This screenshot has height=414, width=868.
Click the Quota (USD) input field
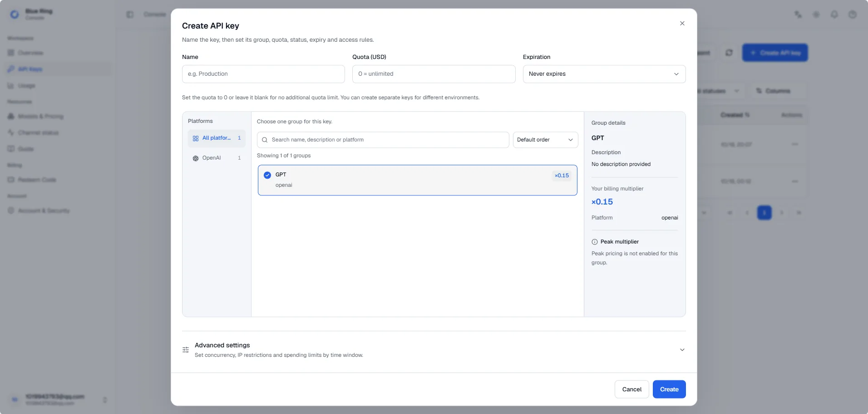(434, 74)
